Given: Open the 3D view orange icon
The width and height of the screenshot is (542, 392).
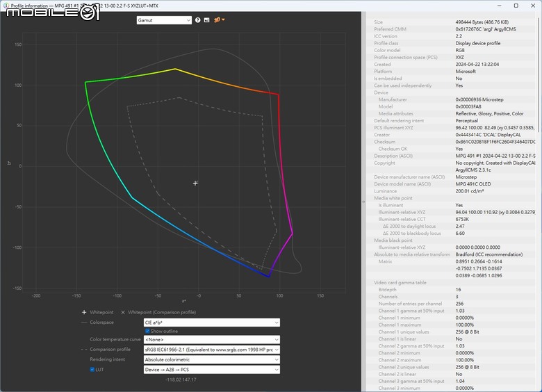Looking at the screenshot, I should [217, 19].
